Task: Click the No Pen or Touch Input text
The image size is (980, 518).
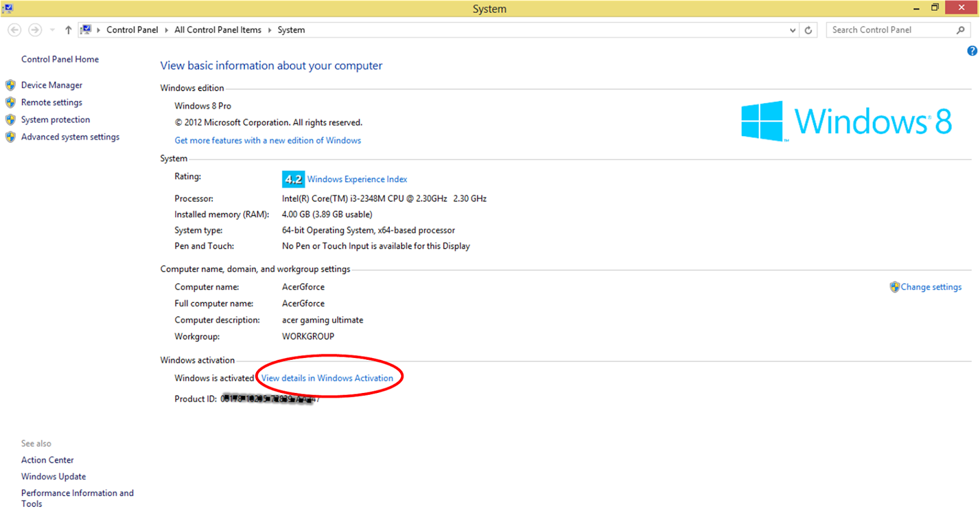Action: pos(376,246)
